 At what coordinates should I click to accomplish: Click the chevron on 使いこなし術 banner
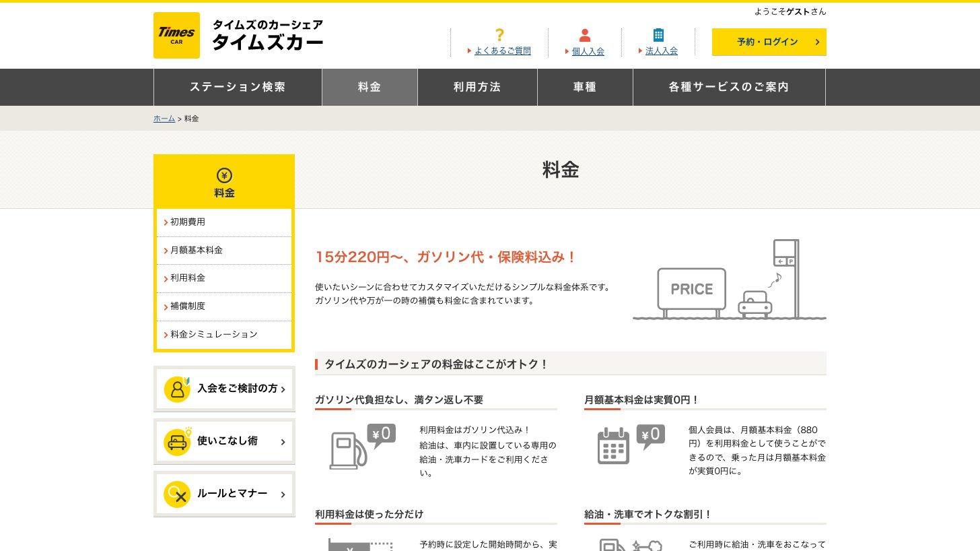click(283, 442)
